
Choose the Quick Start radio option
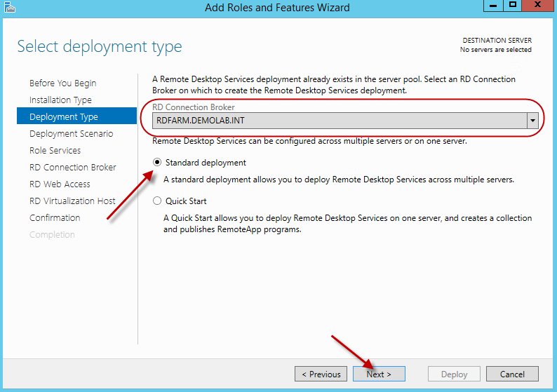pos(158,201)
